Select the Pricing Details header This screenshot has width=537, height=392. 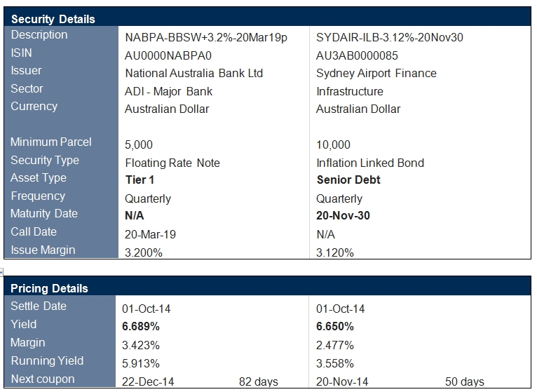(49, 288)
